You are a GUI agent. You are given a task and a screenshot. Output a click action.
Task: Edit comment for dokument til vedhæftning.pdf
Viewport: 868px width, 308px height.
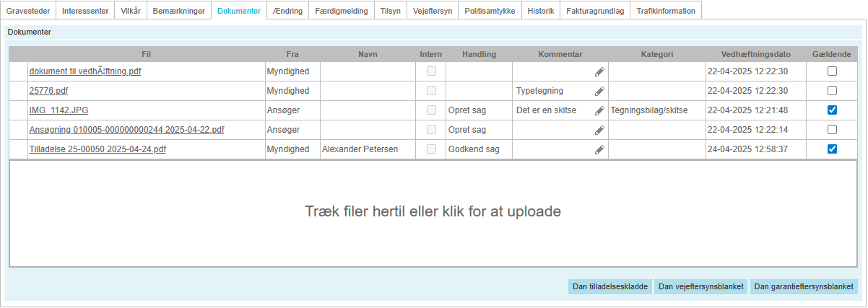click(x=599, y=71)
